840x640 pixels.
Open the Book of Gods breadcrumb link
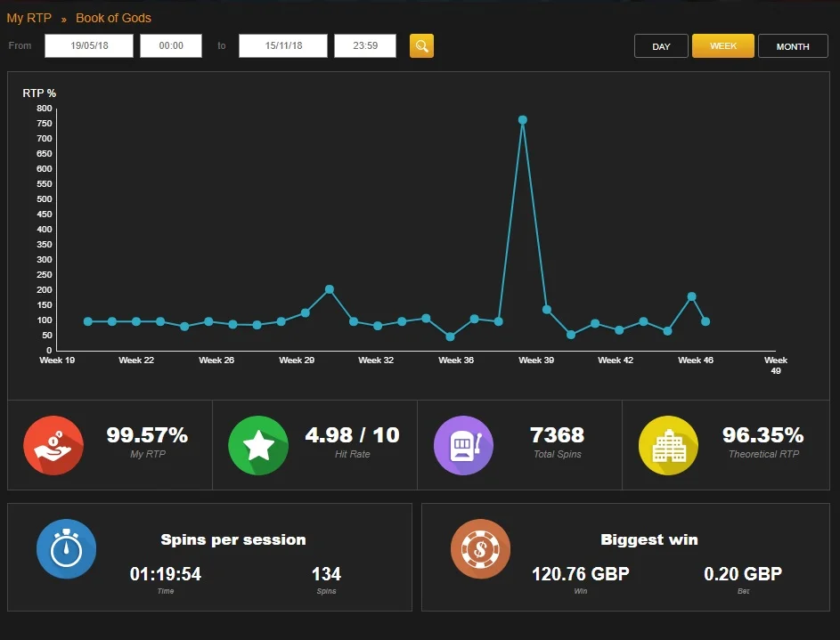click(113, 18)
